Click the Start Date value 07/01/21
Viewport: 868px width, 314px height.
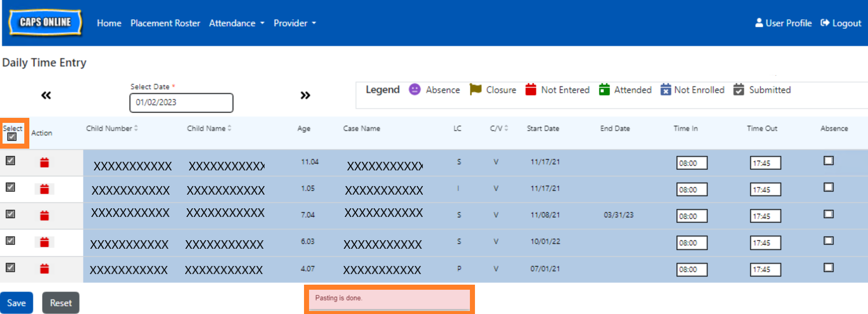coord(545,268)
